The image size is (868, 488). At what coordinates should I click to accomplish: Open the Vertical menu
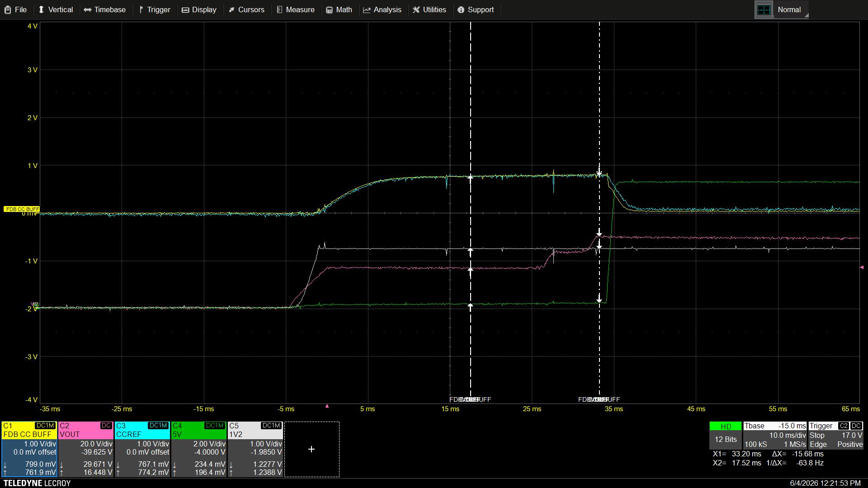[56, 9]
